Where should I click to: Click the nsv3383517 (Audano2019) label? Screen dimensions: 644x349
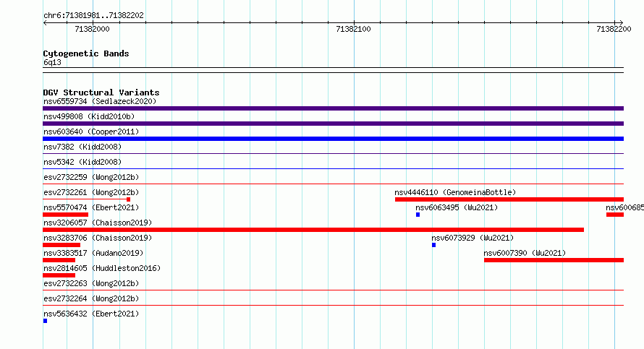(93, 253)
